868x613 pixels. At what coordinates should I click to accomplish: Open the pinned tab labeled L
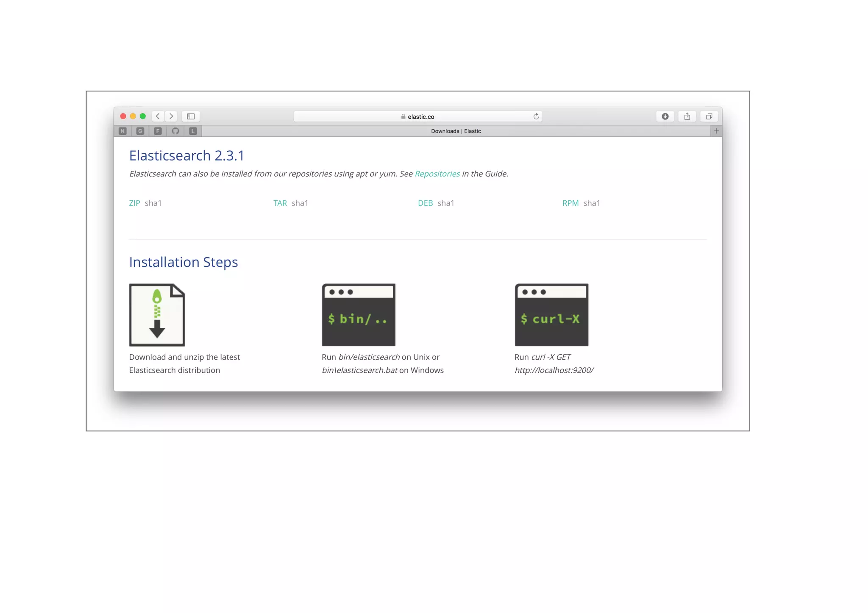193,131
